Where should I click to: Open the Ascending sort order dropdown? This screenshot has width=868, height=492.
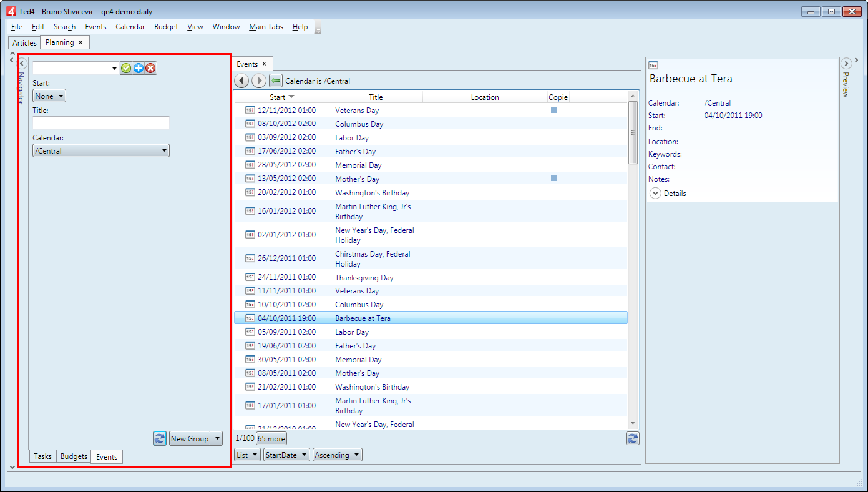click(338, 455)
